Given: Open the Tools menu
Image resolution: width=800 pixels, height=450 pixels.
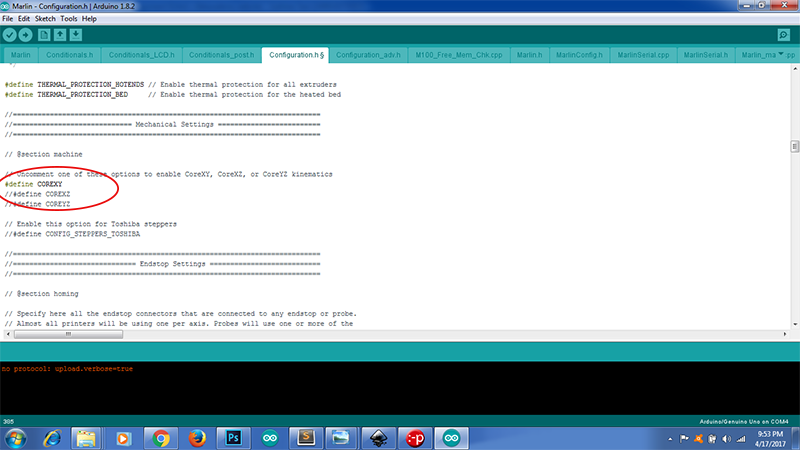Looking at the screenshot, I should 68,19.
